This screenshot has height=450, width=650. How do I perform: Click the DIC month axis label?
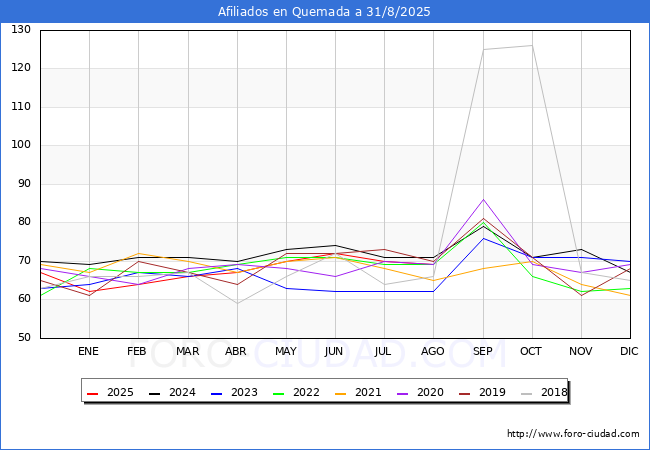[629, 351]
